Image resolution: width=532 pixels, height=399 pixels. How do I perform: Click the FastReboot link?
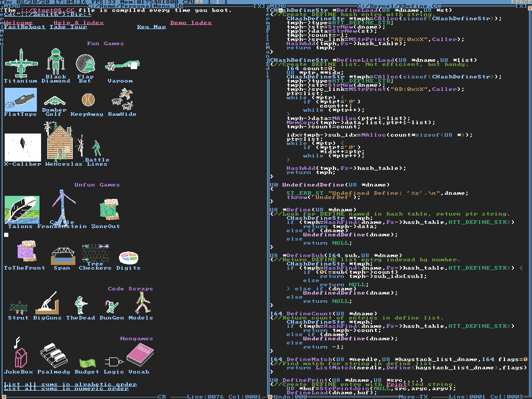click(x=24, y=27)
